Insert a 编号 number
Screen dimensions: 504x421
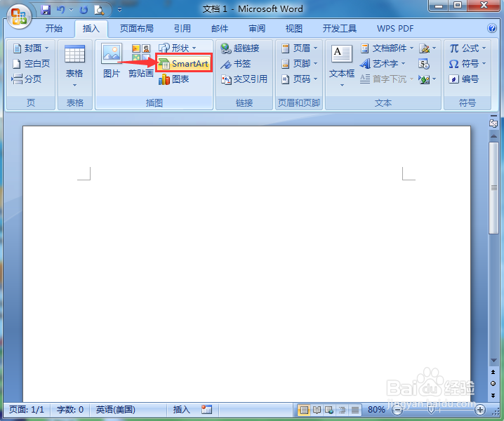(x=464, y=79)
